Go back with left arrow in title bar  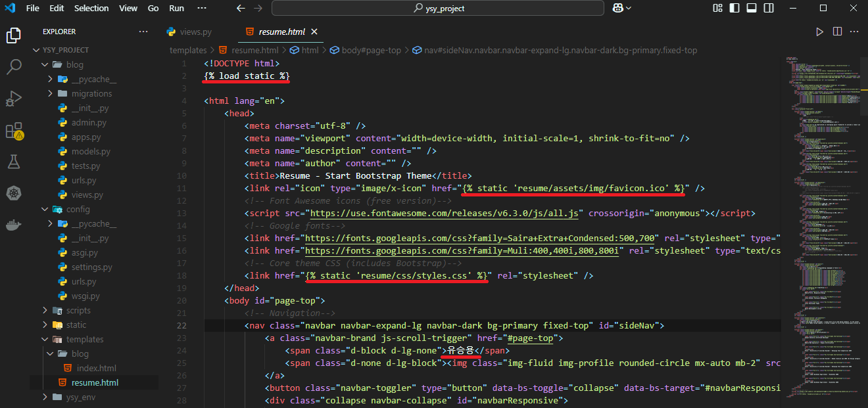click(x=241, y=8)
